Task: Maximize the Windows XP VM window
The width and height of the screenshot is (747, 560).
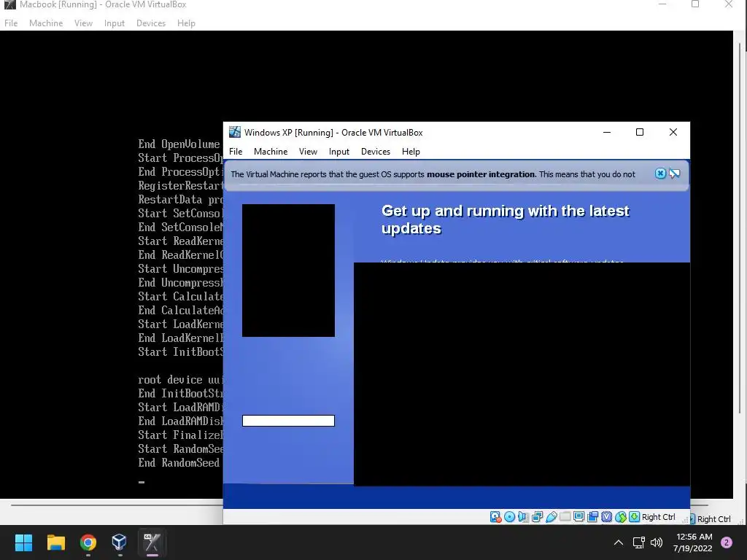Action: (x=640, y=132)
